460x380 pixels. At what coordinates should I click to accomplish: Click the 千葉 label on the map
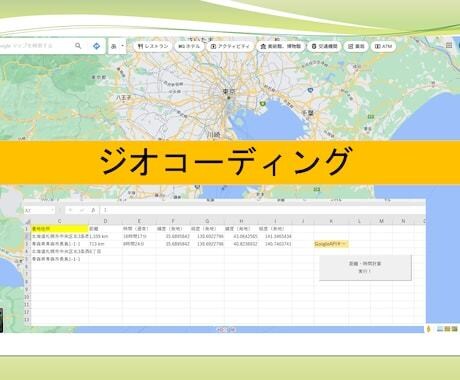308,113
